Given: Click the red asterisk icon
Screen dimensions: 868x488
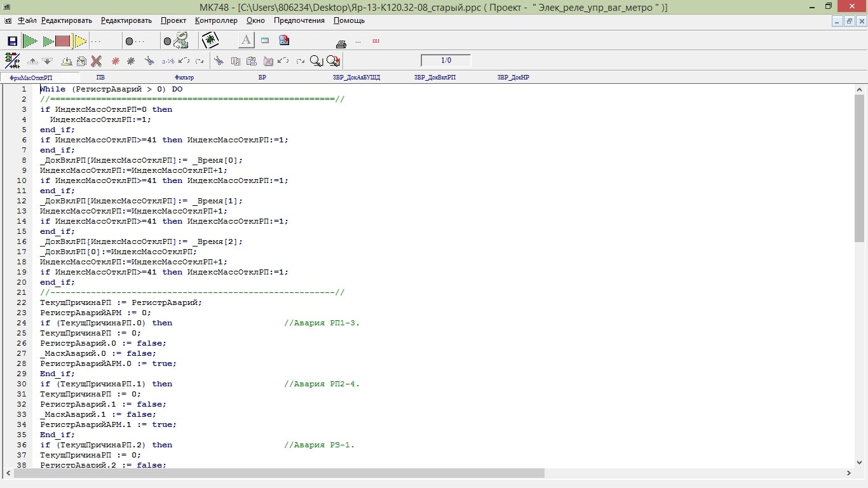Looking at the screenshot, I should (116, 61).
